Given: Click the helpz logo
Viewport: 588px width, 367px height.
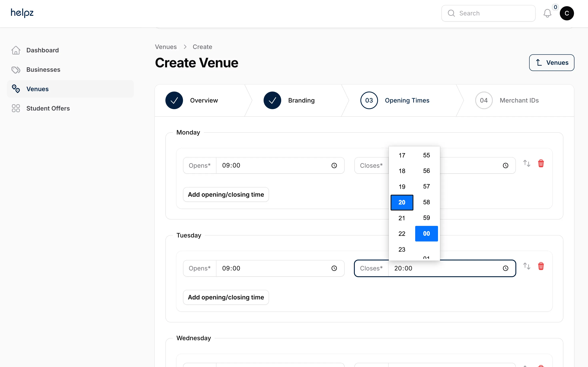Looking at the screenshot, I should (22, 13).
